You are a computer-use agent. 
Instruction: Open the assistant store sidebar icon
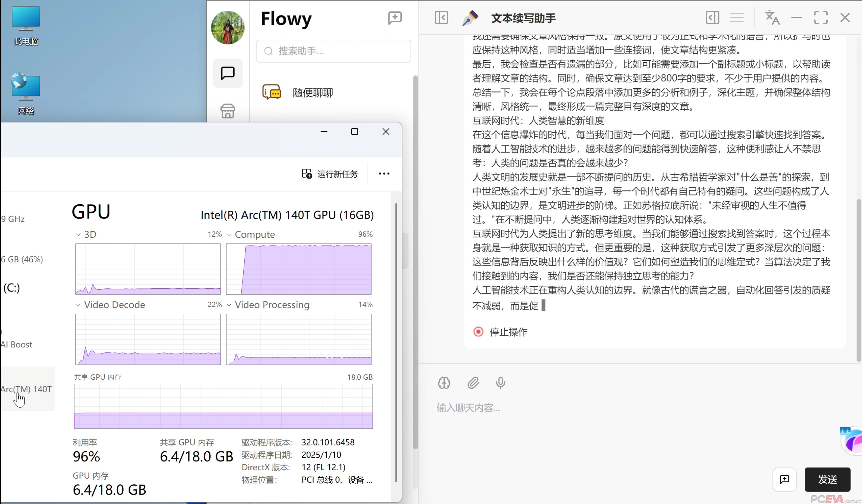[x=228, y=111]
